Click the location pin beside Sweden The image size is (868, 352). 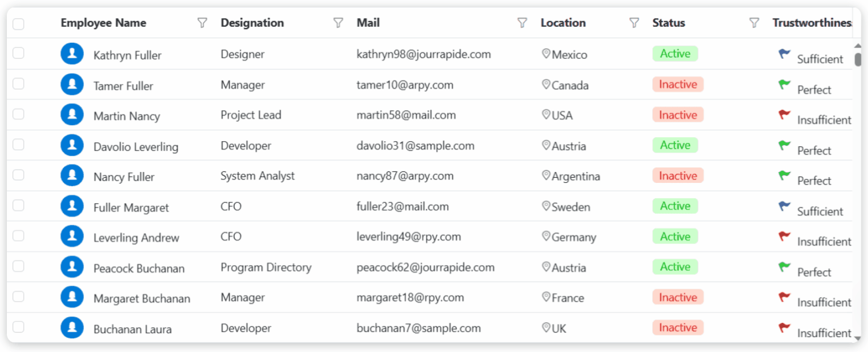point(545,206)
